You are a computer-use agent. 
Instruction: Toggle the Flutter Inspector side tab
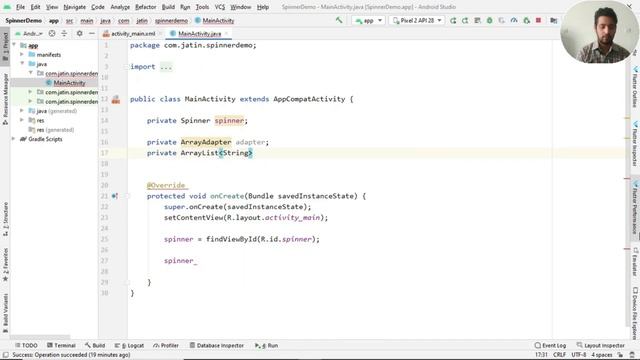coord(635,143)
